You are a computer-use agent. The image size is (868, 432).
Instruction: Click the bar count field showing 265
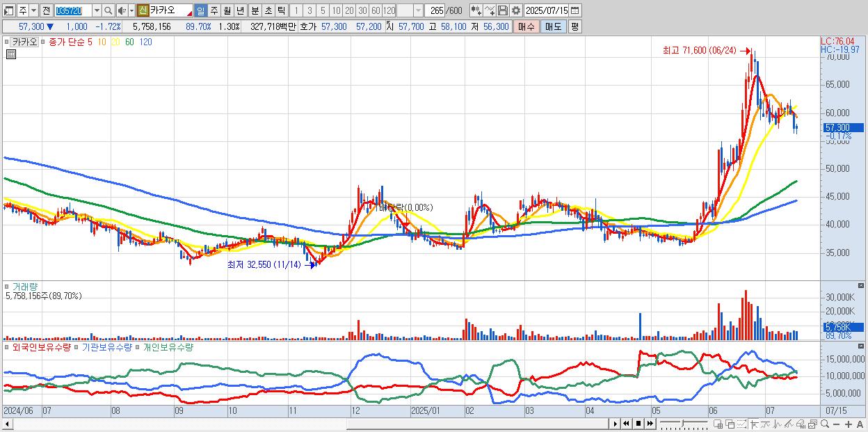click(435, 11)
